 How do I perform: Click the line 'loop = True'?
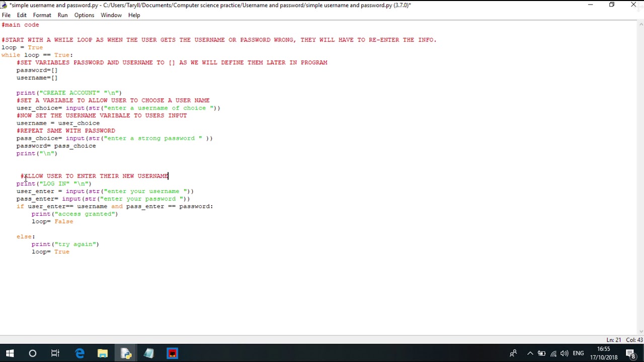(x=22, y=47)
